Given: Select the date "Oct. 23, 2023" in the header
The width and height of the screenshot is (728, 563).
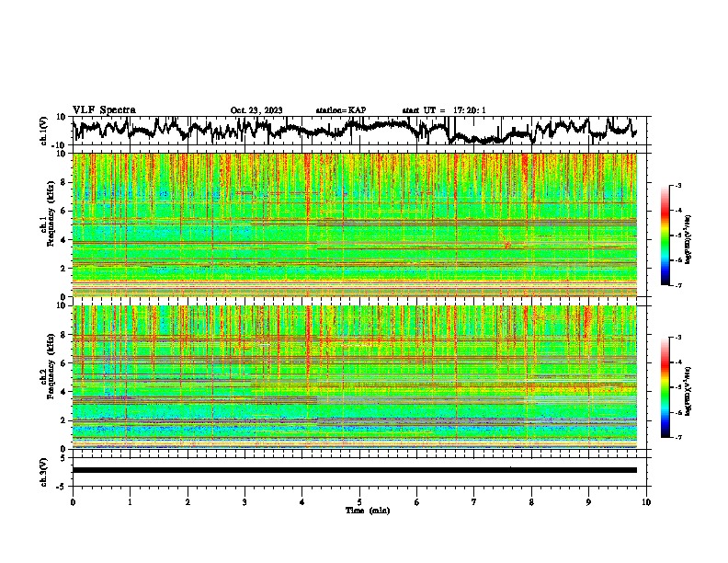Looking at the screenshot, I should 256,110.
